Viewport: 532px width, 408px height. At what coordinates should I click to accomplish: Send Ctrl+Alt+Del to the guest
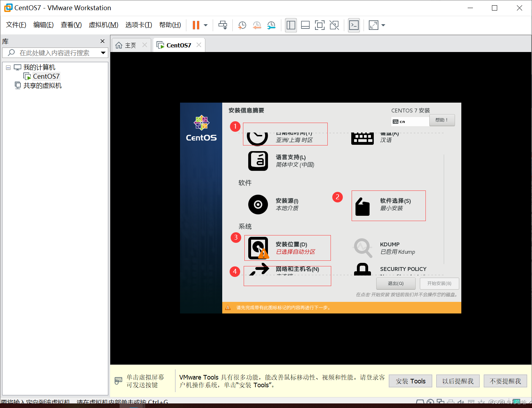coord(223,25)
